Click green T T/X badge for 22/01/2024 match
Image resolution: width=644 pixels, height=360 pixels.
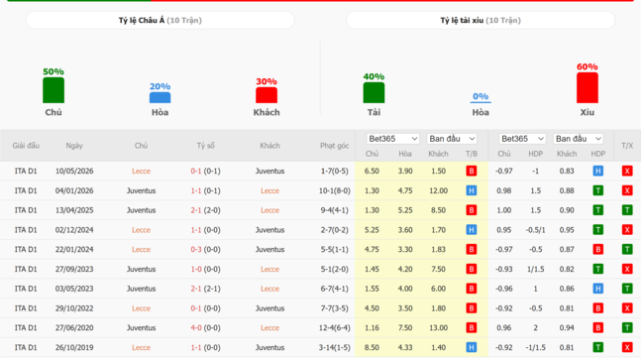coord(627,250)
